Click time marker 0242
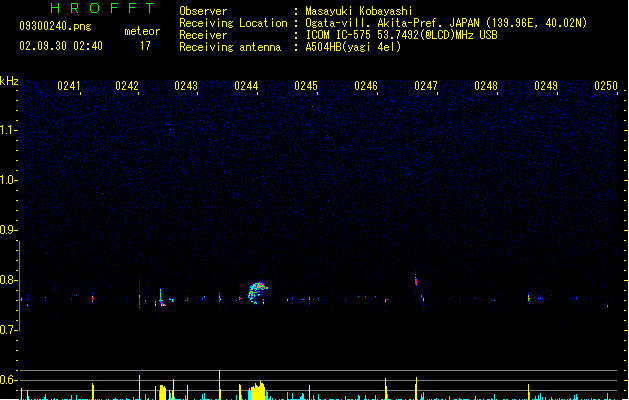This screenshot has width=629, height=400. (127, 86)
